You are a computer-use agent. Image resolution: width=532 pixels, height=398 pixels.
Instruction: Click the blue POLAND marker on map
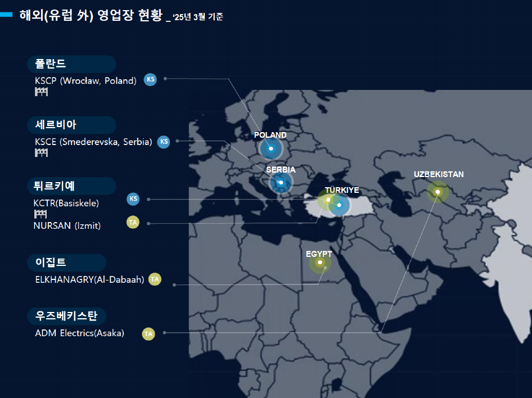point(270,149)
